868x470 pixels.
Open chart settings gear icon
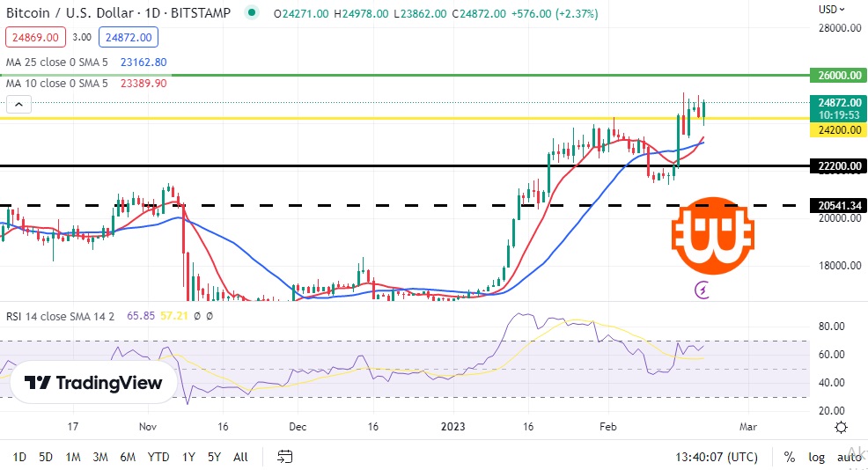[841, 427]
